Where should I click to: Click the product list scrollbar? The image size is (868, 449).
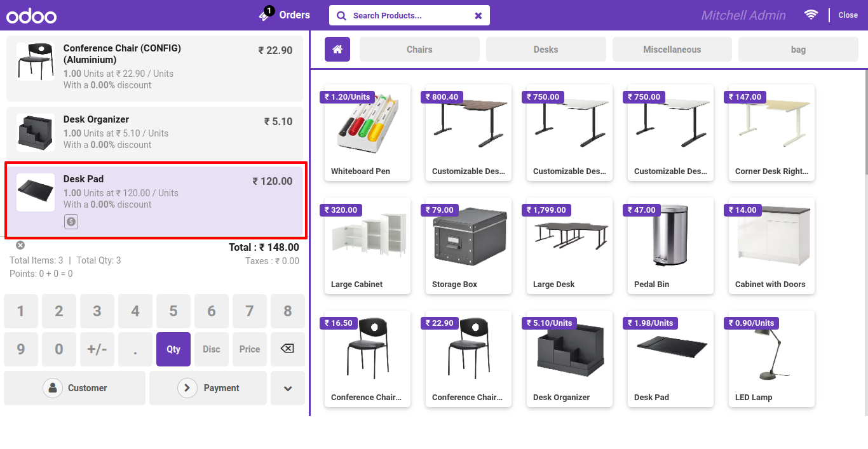(866, 122)
